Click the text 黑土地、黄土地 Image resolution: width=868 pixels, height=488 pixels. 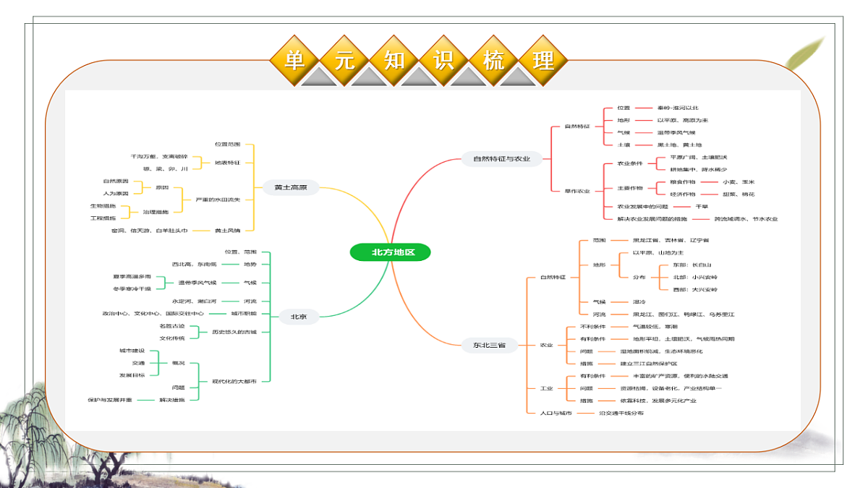tap(680, 145)
